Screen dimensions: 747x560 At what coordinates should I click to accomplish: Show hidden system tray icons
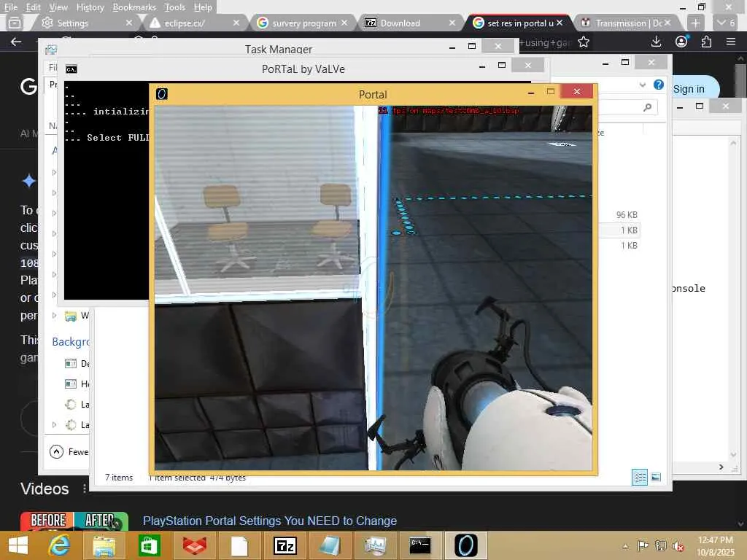coord(625,546)
